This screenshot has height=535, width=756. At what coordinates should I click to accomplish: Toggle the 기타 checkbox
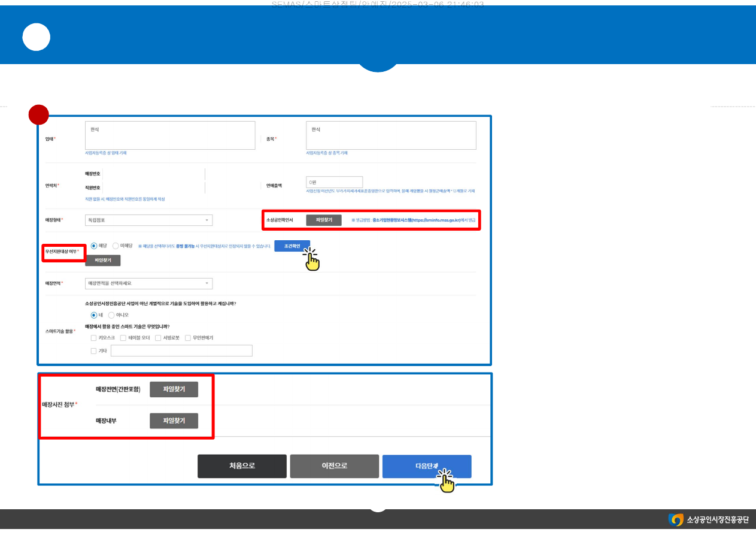93,351
